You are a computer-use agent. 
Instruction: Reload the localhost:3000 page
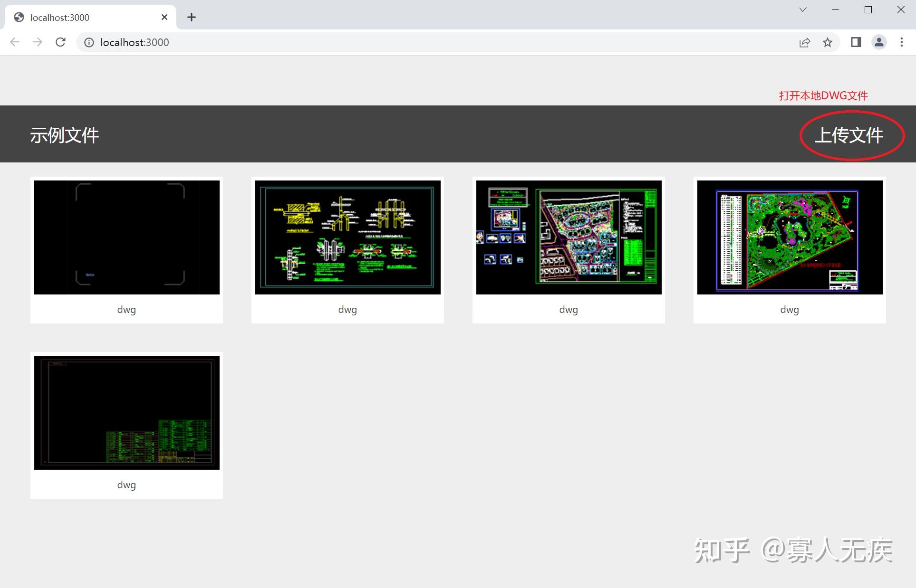click(60, 42)
